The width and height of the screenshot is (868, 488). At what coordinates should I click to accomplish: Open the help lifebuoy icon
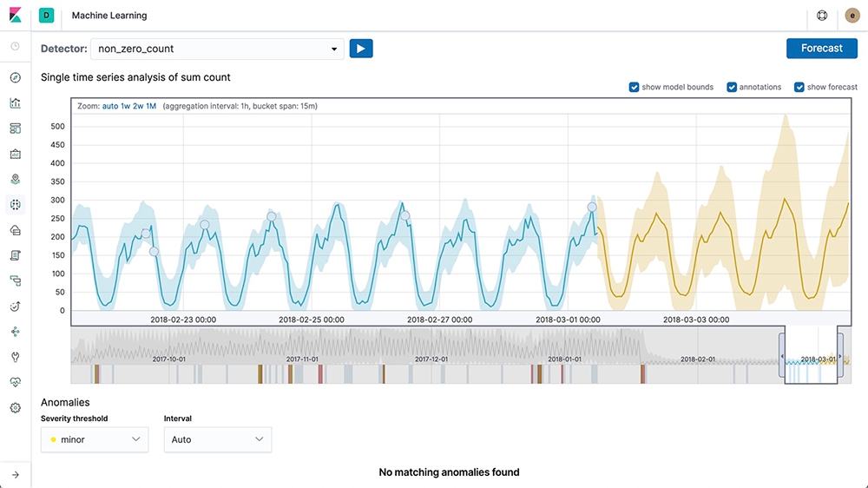[822, 16]
